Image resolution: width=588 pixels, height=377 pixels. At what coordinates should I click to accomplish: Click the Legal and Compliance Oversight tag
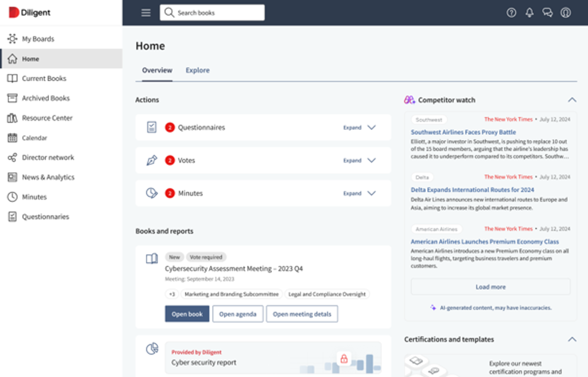pyautogui.click(x=327, y=294)
